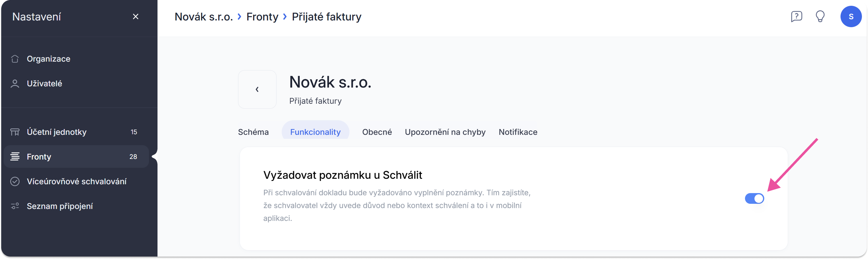Click the Fronty breadcrumb link
Screen dimensions: 868x259
[262, 16]
